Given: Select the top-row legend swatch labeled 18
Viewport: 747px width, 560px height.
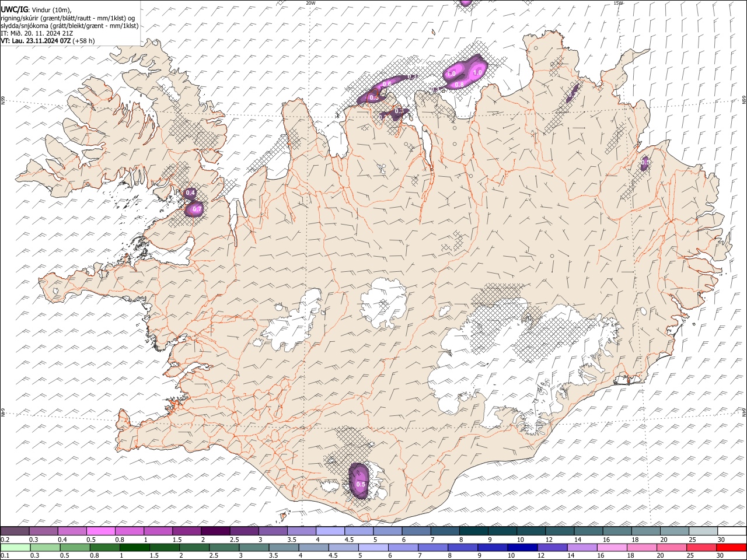Looking at the screenshot, I should tap(647, 531).
